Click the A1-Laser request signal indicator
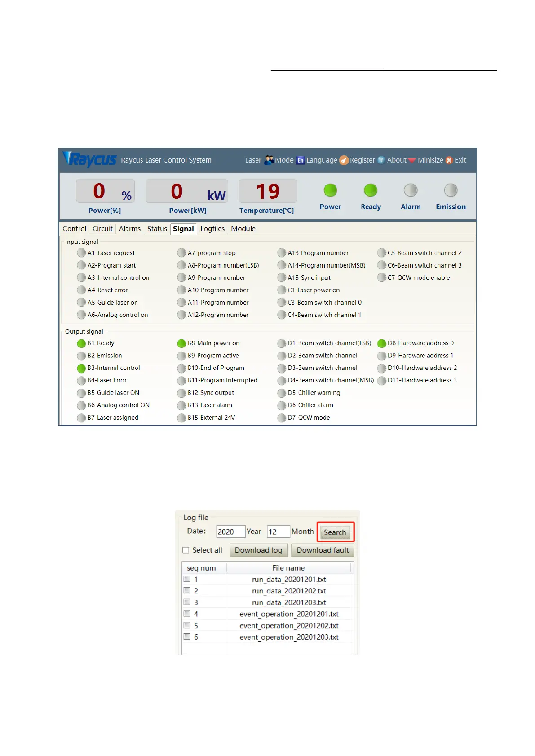The width and height of the screenshot is (535, 756). click(x=81, y=253)
